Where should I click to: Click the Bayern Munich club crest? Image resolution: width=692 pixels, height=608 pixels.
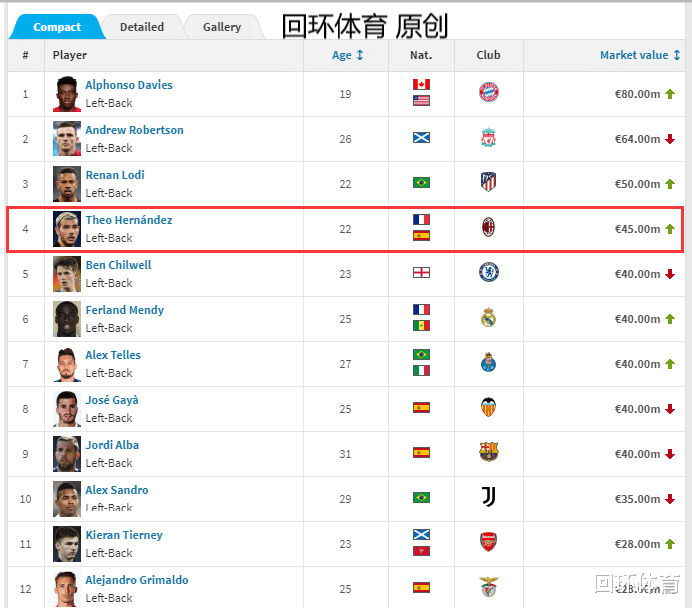488,93
